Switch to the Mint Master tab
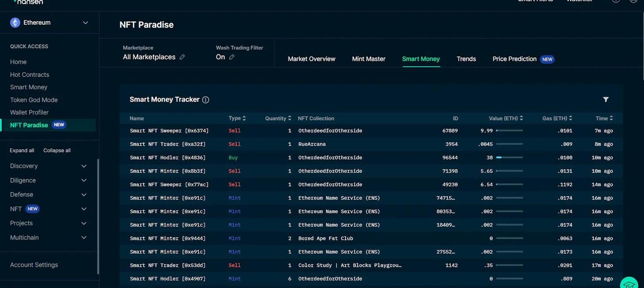Screen dimensions: 644x288 tap(368, 59)
